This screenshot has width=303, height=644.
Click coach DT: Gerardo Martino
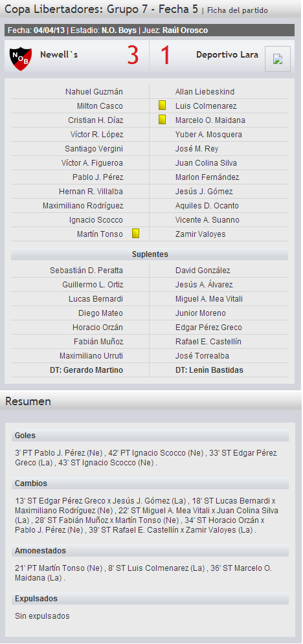click(x=87, y=370)
